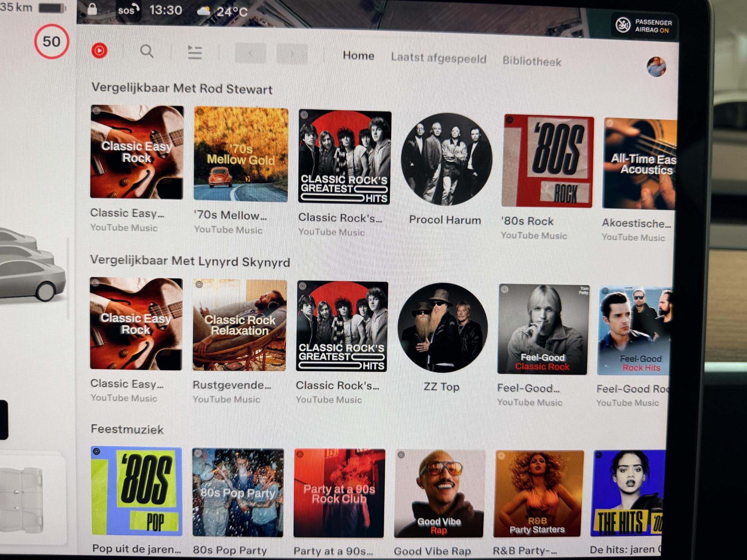Select the '80s Pop Party' title text
Screen dimensions: 747x560
pyautogui.click(x=230, y=550)
